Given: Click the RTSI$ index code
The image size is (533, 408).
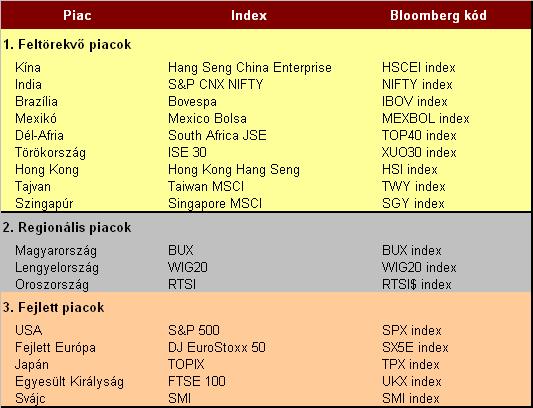Looking at the screenshot, I should (416, 285).
